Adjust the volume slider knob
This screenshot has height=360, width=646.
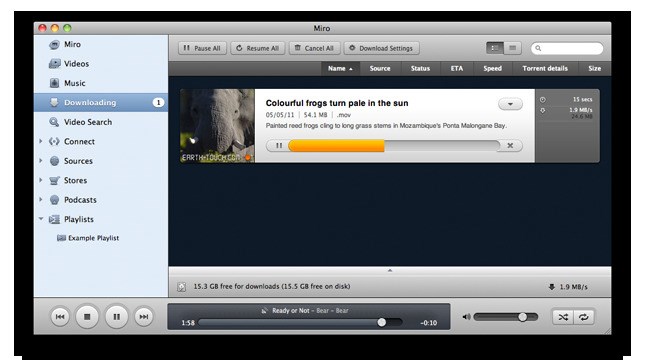[522, 317]
